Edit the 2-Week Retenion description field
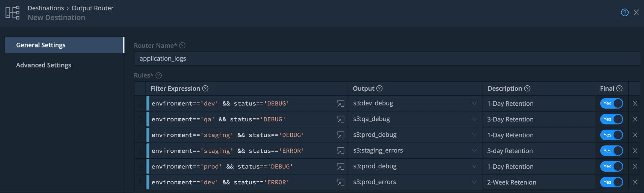The height and width of the screenshot is (193, 644). pos(538,182)
